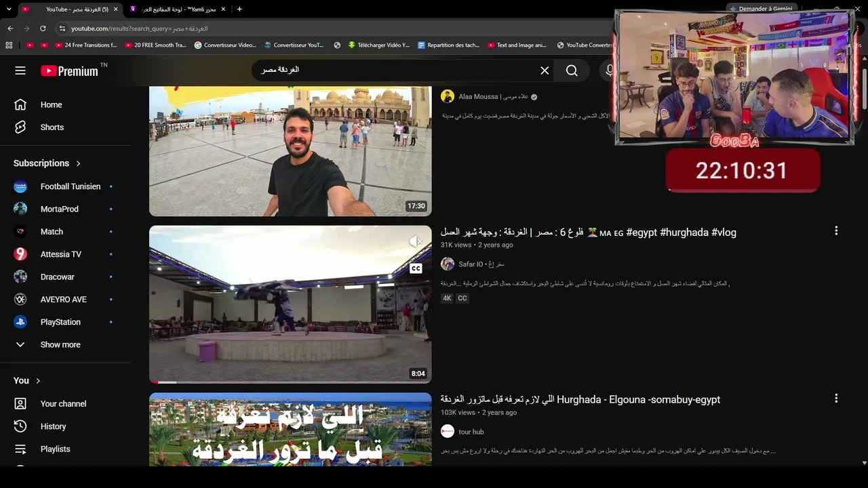The height and width of the screenshot is (488, 868).
Task: Open the site information icon in address bar
Action: pyautogui.click(x=62, y=28)
